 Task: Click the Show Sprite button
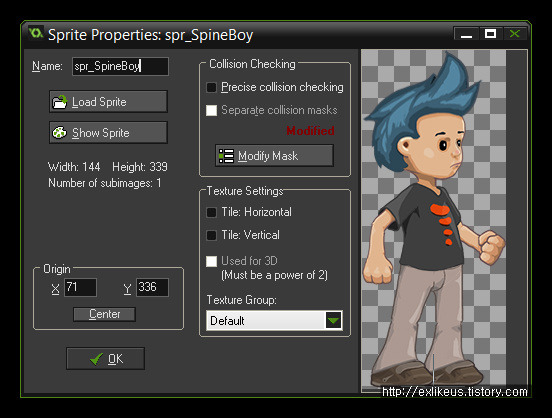click(x=108, y=132)
